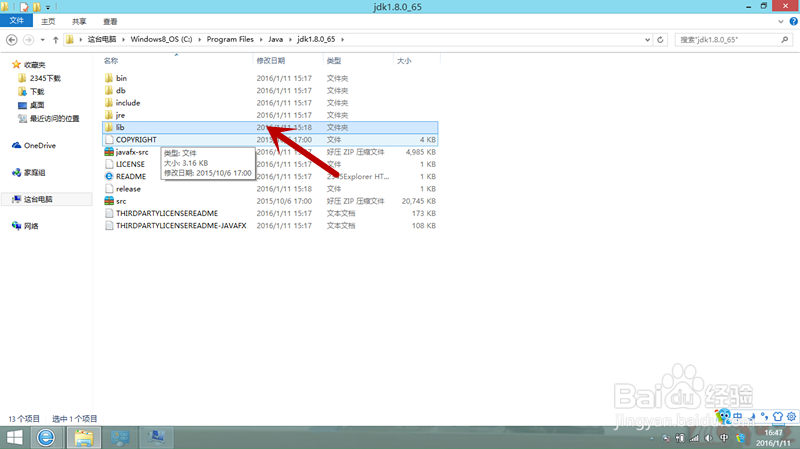This screenshot has height=449, width=800.
Task: Open the Share ribbon tab
Action: click(79, 21)
